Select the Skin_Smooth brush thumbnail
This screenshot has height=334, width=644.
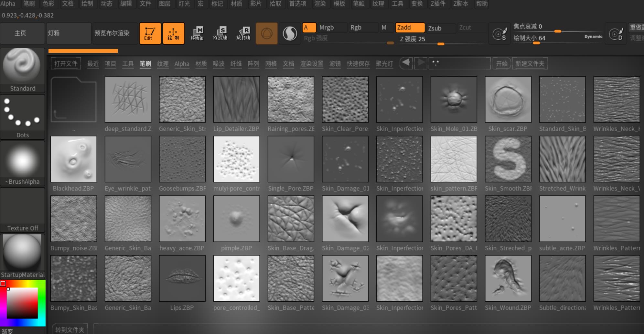pos(508,159)
